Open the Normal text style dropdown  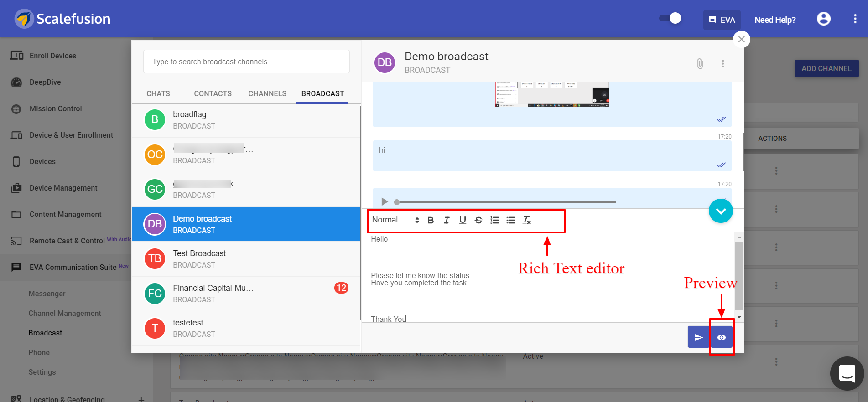[x=395, y=220]
